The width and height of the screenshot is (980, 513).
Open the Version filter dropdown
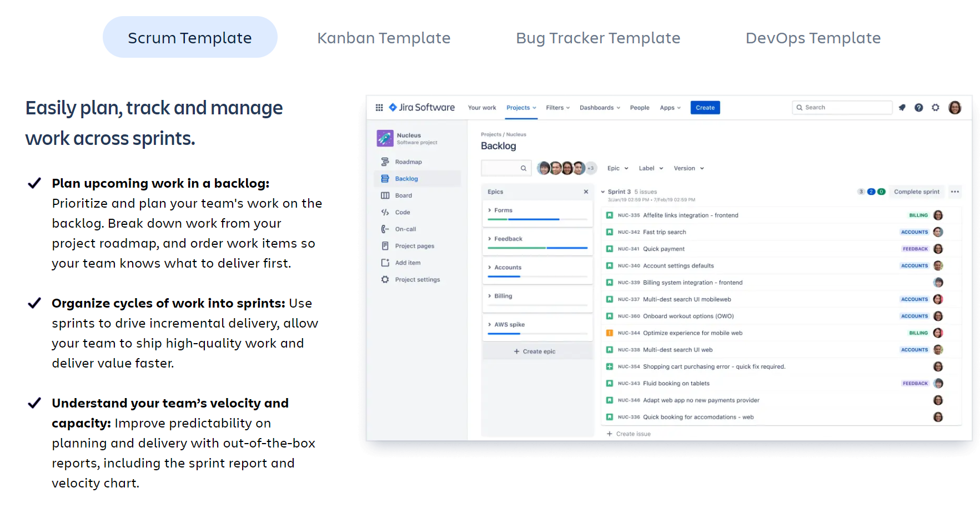click(x=688, y=168)
